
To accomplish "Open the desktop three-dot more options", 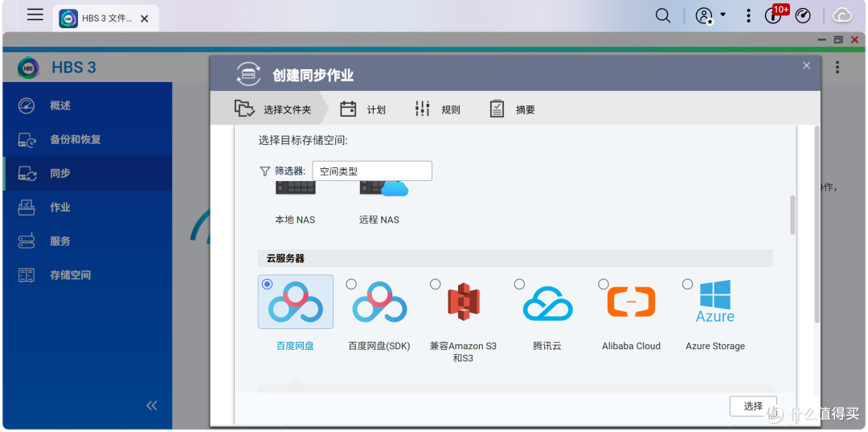I will coord(748,15).
